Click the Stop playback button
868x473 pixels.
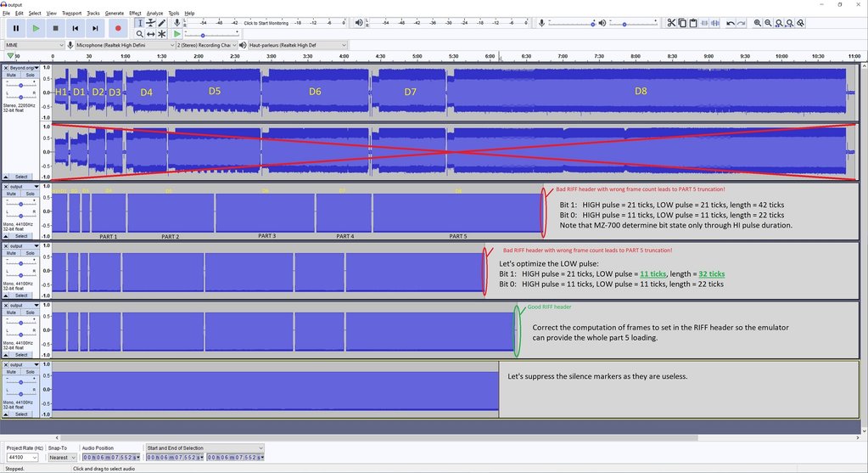(56, 28)
